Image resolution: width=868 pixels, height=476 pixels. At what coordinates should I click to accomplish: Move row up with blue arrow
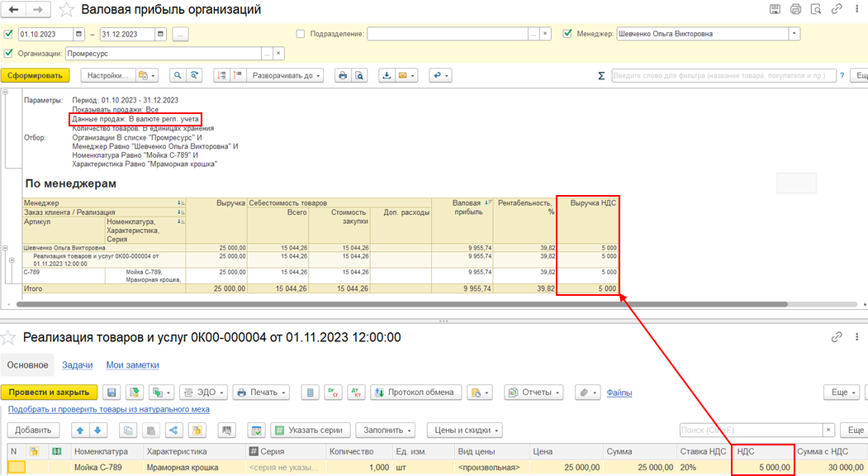[80, 430]
